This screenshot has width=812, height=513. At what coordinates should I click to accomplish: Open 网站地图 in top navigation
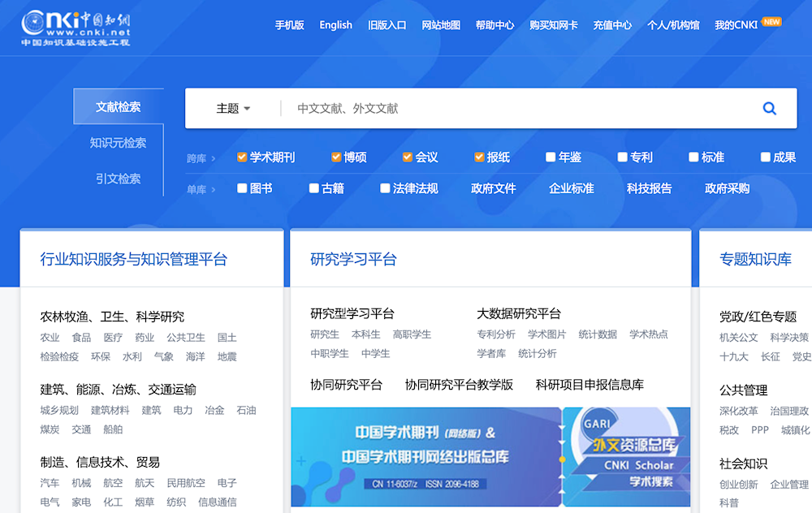[441, 25]
